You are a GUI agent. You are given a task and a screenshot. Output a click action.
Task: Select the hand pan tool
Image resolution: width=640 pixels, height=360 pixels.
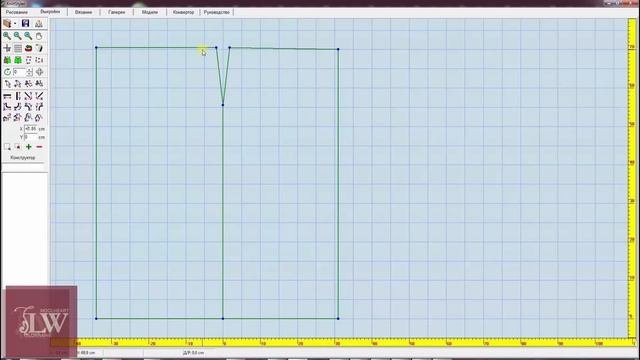pyautogui.click(x=39, y=36)
